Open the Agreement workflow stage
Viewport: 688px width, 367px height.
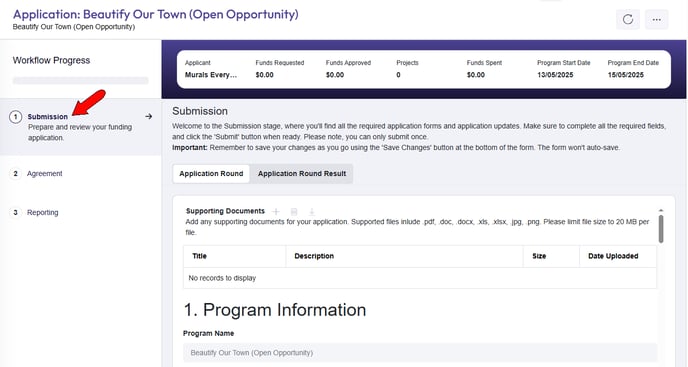point(44,173)
